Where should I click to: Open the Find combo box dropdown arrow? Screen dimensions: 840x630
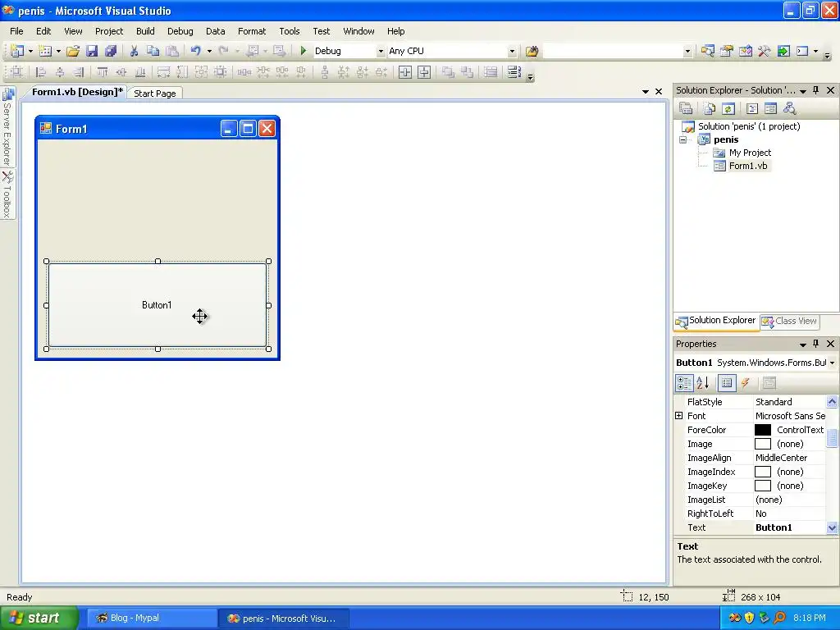pos(687,52)
